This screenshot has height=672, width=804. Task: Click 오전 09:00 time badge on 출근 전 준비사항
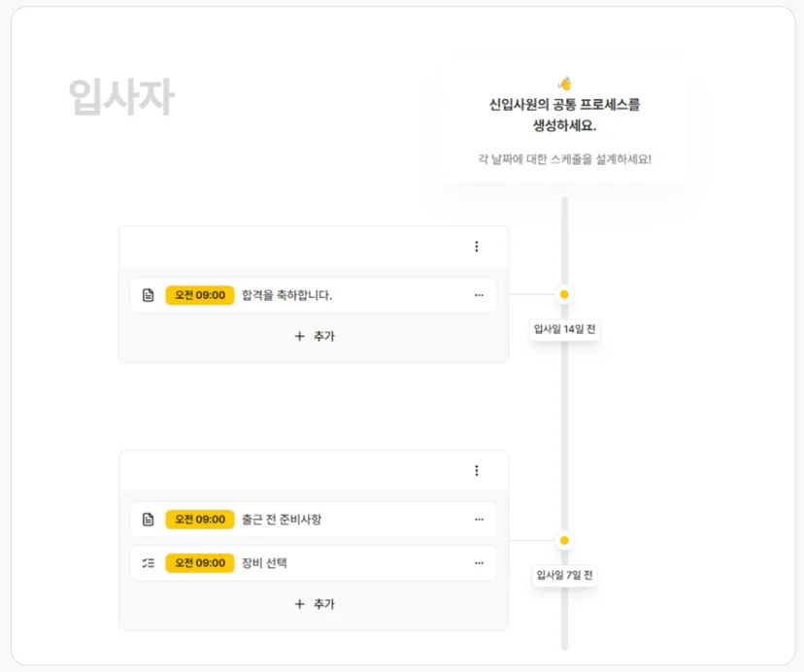point(200,520)
